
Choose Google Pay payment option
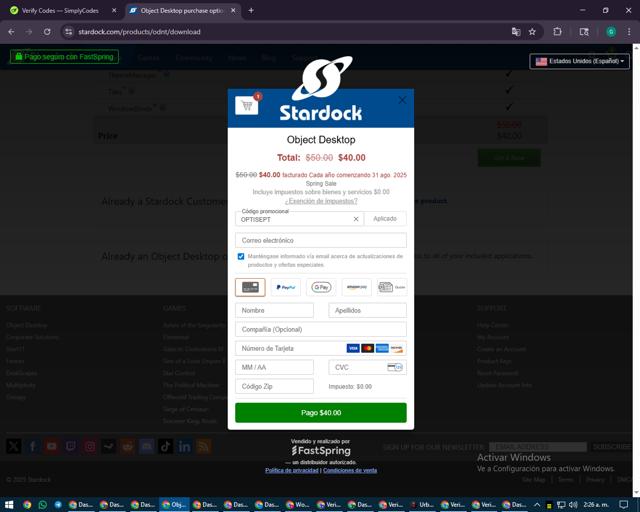click(x=321, y=287)
